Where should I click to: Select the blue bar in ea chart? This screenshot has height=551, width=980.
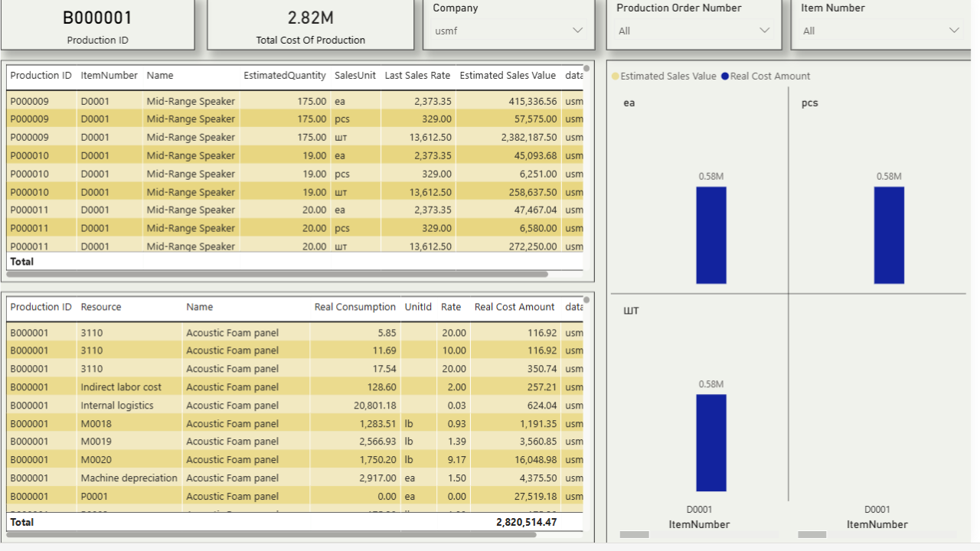(711, 235)
